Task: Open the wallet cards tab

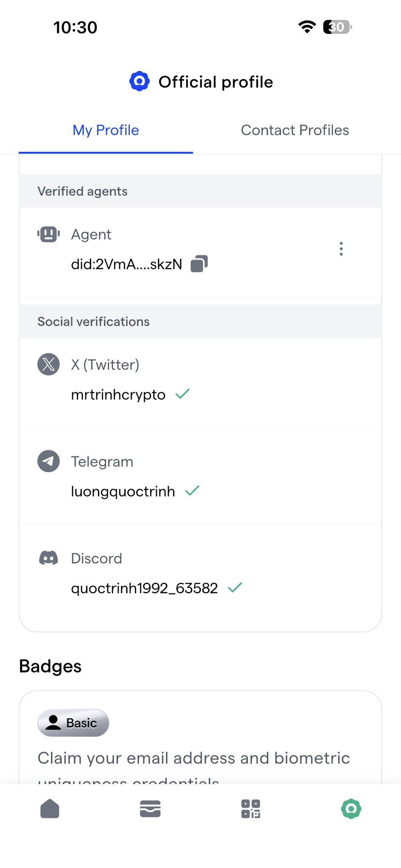Action: click(x=150, y=809)
